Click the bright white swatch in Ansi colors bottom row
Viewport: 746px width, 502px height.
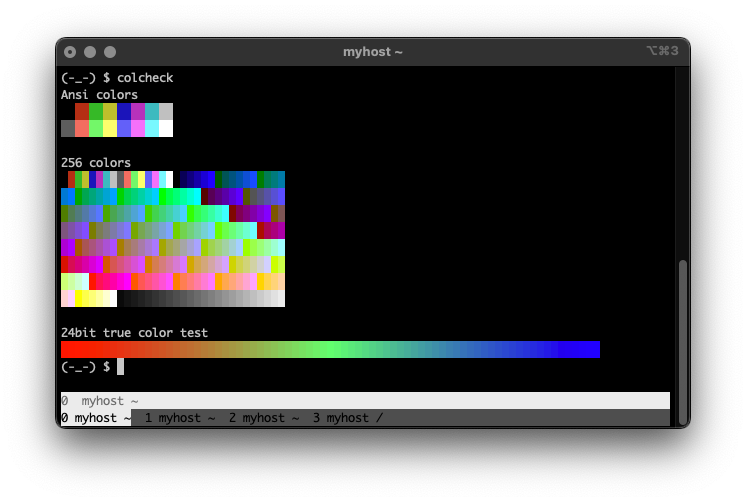point(166,128)
